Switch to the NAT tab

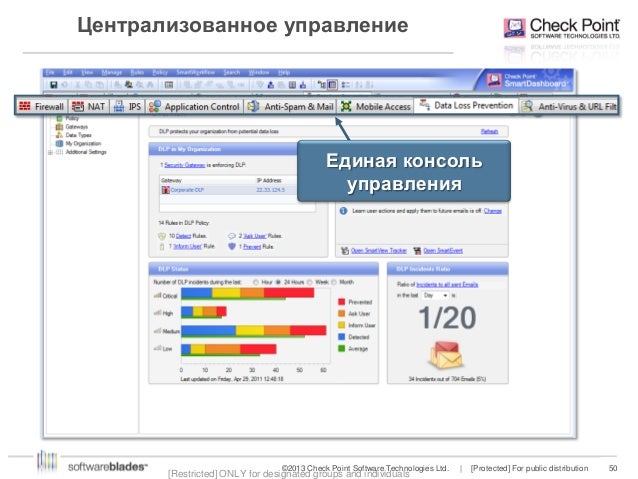[89, 106]
